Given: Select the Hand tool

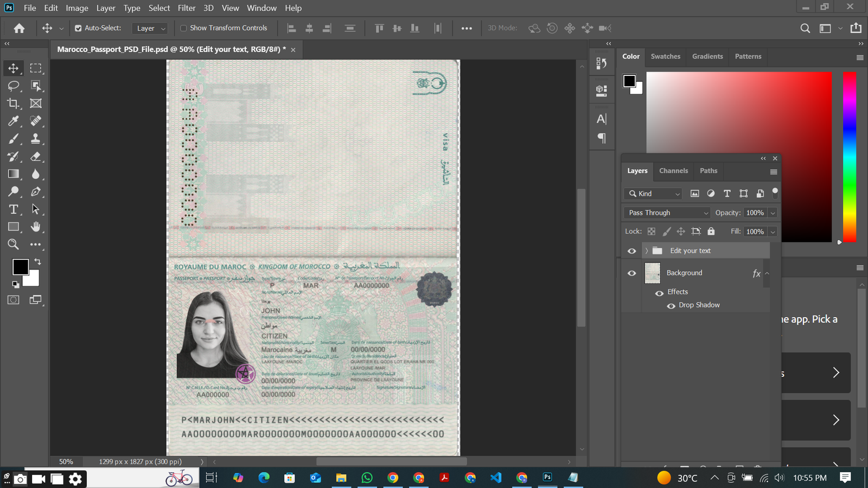Looking at the screenshot, I should click(36, 227).
